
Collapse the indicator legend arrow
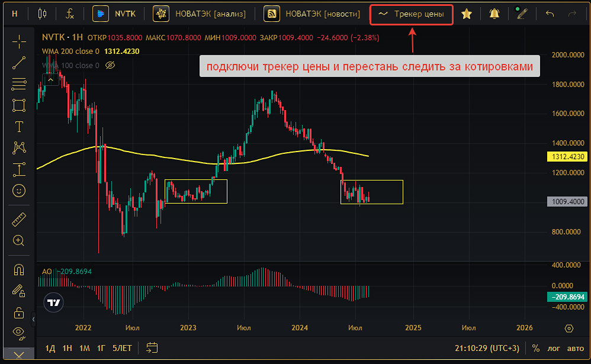(x=50, y=80)
